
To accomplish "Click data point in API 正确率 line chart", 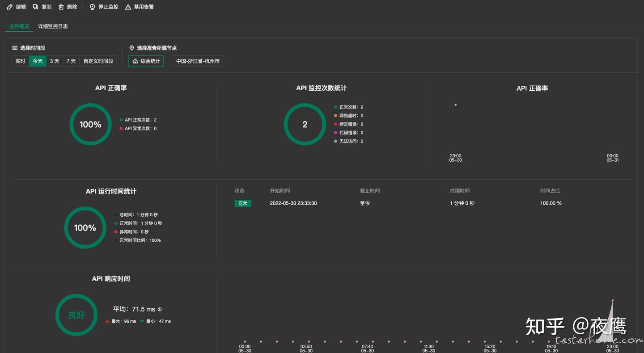I will click(456, 105).
